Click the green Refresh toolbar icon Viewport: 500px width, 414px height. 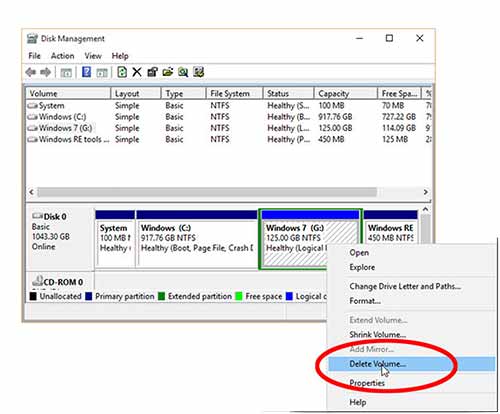click(122, 72)
